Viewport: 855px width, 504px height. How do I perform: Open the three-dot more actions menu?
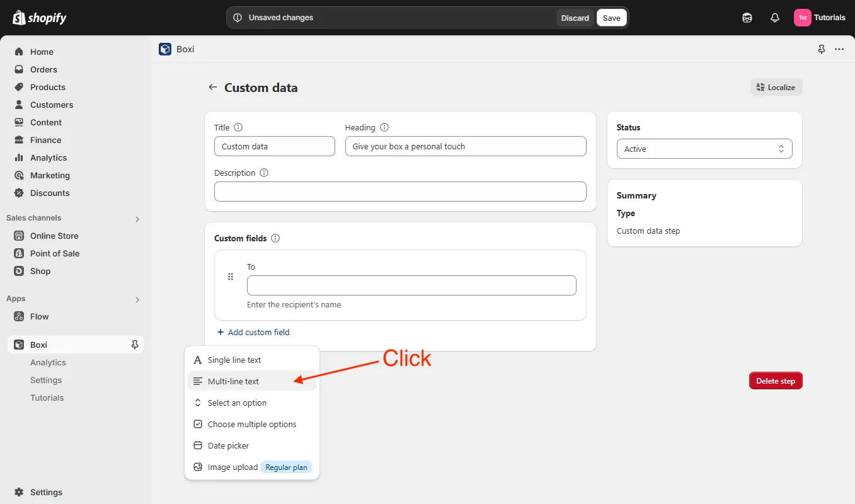tap(839, 49)
